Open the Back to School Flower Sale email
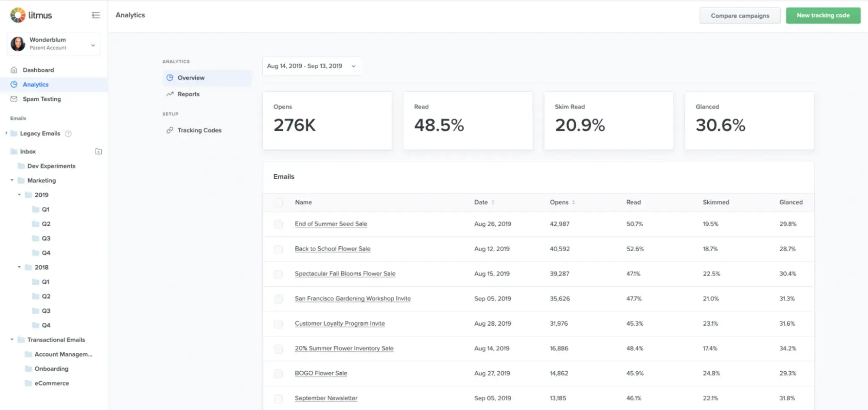 click(x=333, y=248)
